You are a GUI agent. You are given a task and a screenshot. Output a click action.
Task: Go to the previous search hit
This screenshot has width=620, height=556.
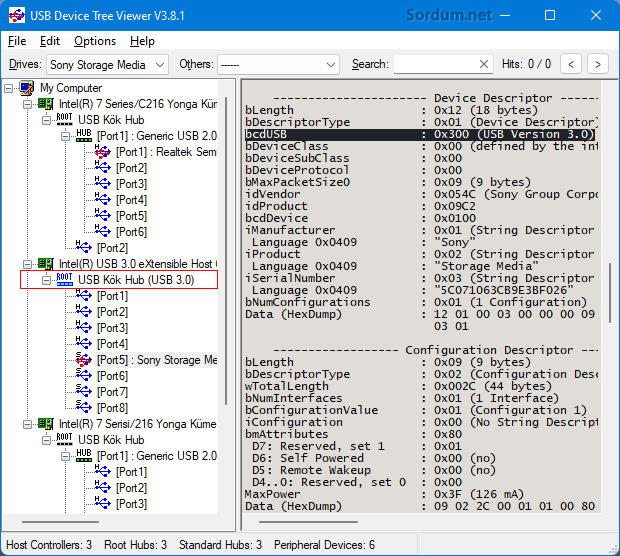tap(571, 64)
